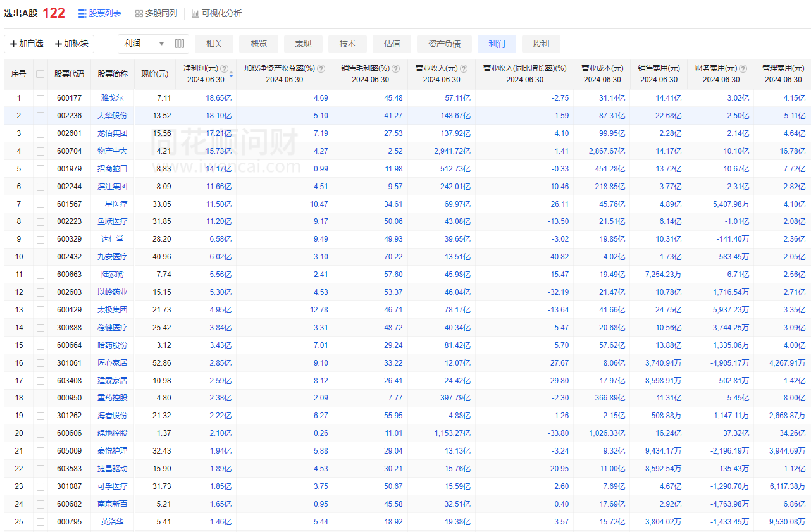Check the box for row 三星医疗
Image resolution: width=811 pixels, height=532 pixels.
pos(40,204)
